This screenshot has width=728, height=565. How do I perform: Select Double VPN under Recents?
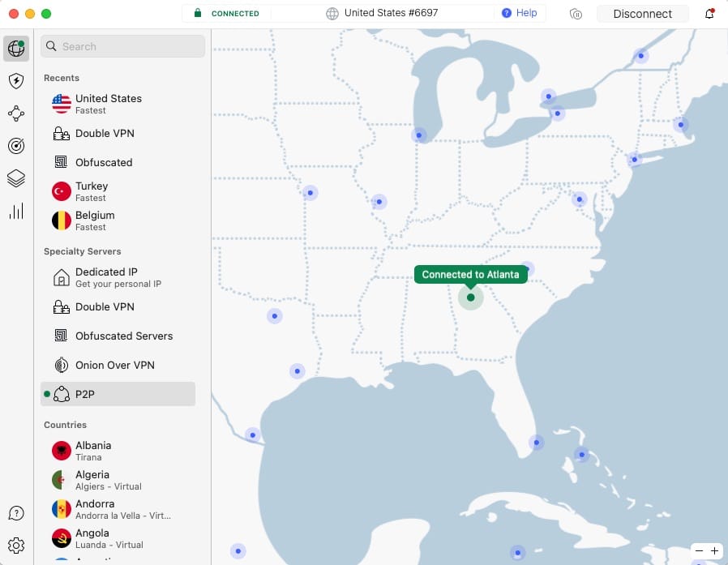click(x=118, y=133)
